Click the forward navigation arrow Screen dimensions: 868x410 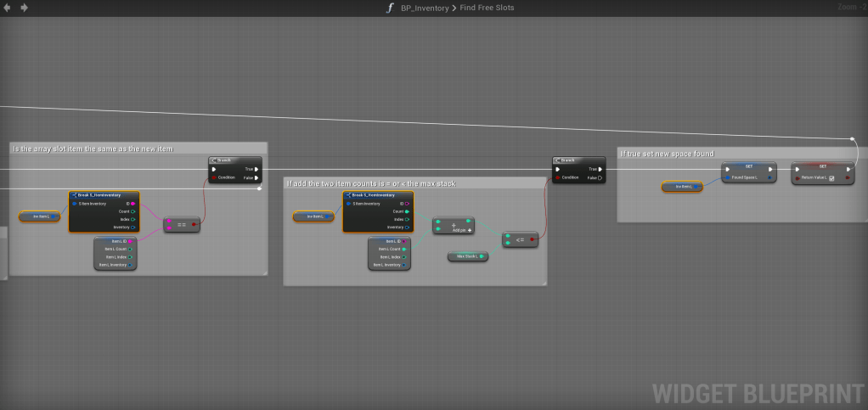[x=24, y=8]
